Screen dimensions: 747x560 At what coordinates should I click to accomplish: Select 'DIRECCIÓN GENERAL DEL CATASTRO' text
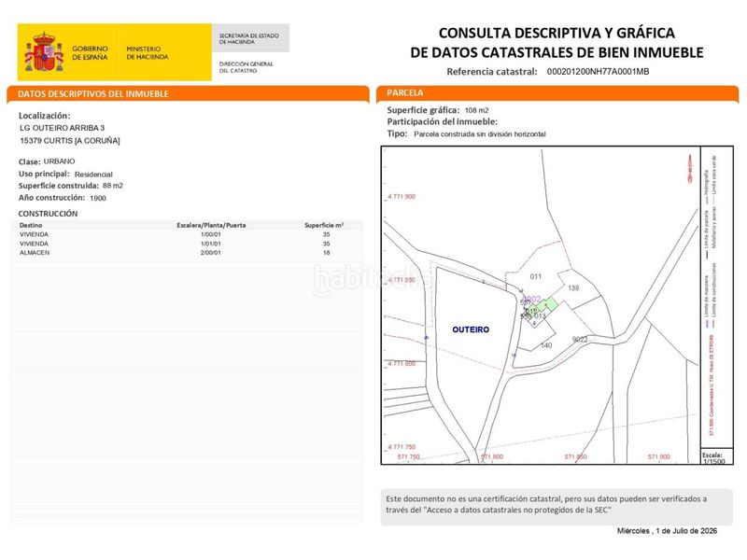click(x=246, y=67)
